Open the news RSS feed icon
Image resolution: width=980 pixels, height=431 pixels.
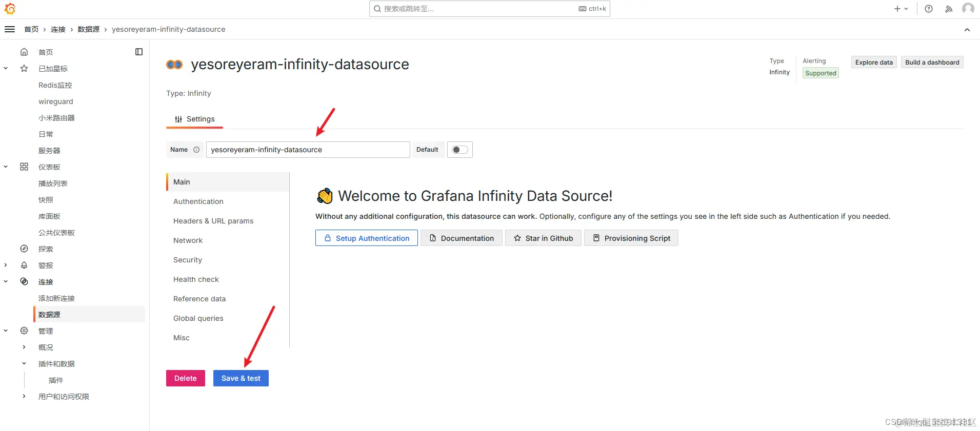coord(949,9)
